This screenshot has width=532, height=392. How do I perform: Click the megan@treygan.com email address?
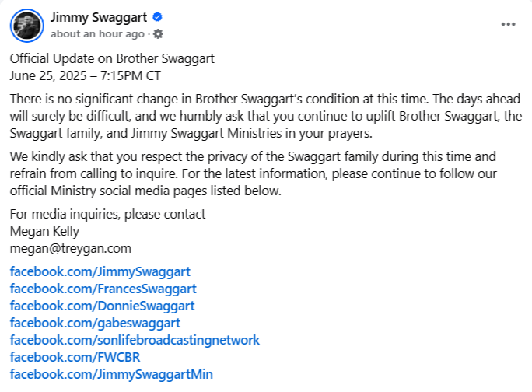71,248
